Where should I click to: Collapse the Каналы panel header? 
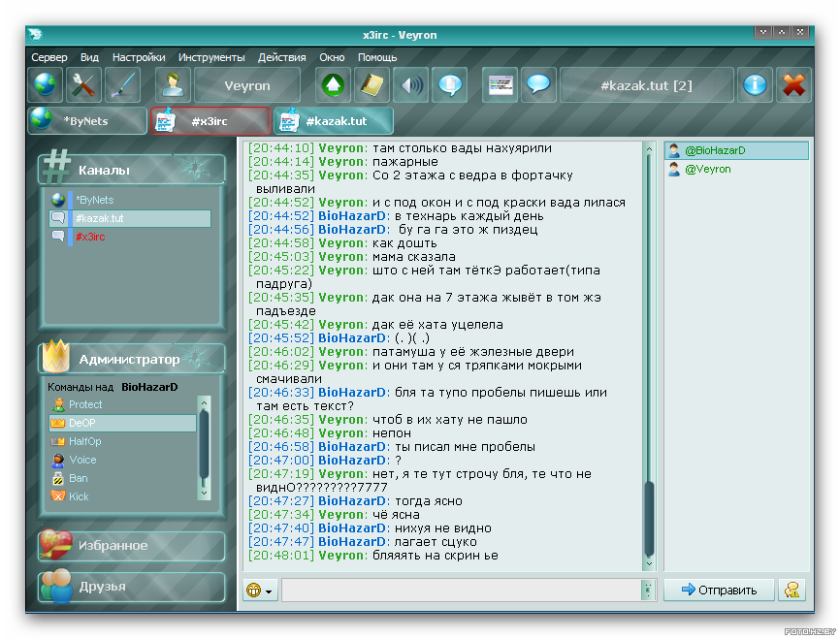pos(132,170)
